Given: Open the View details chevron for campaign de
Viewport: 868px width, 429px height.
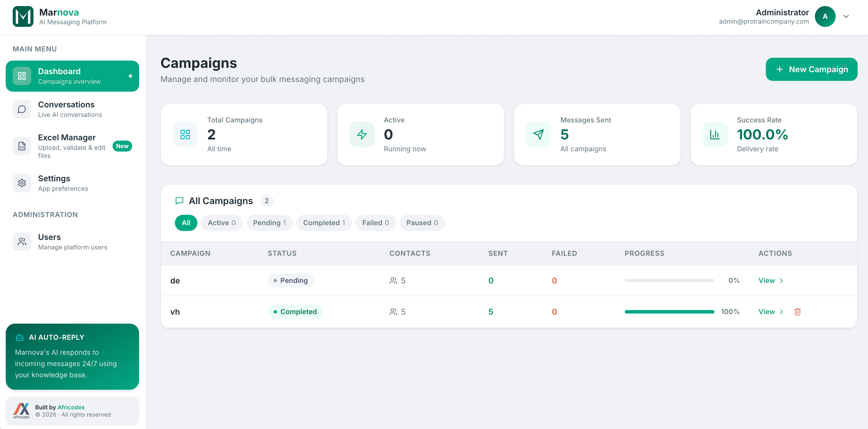Looking at the screenshot, I should pyautogui.click(x=782, y=280).
